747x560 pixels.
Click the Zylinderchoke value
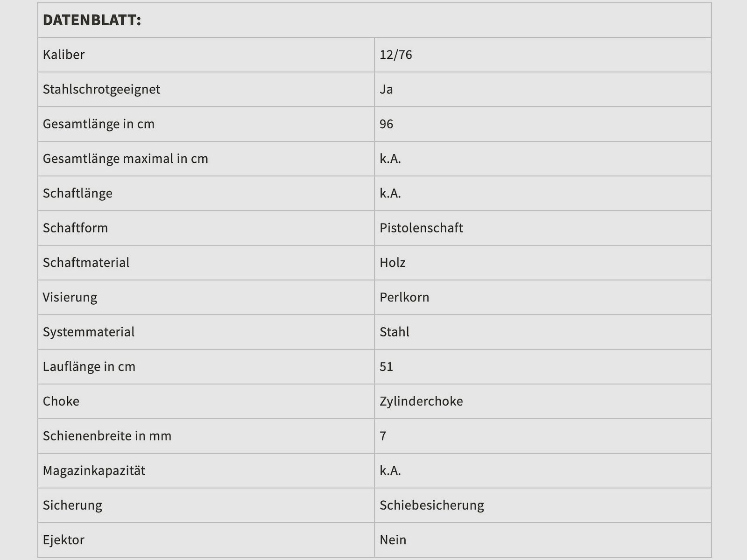pos(421,401)
